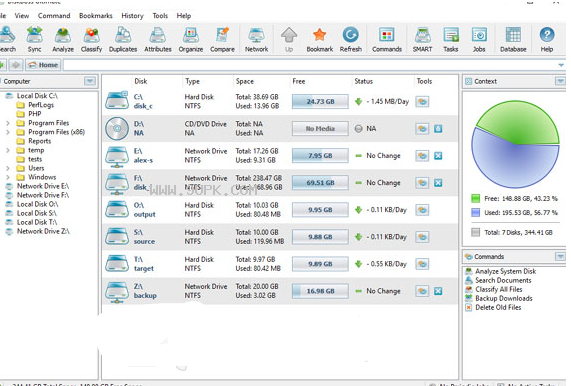
Task: Click the address bar input field
Action: click(x=310, y=65)
